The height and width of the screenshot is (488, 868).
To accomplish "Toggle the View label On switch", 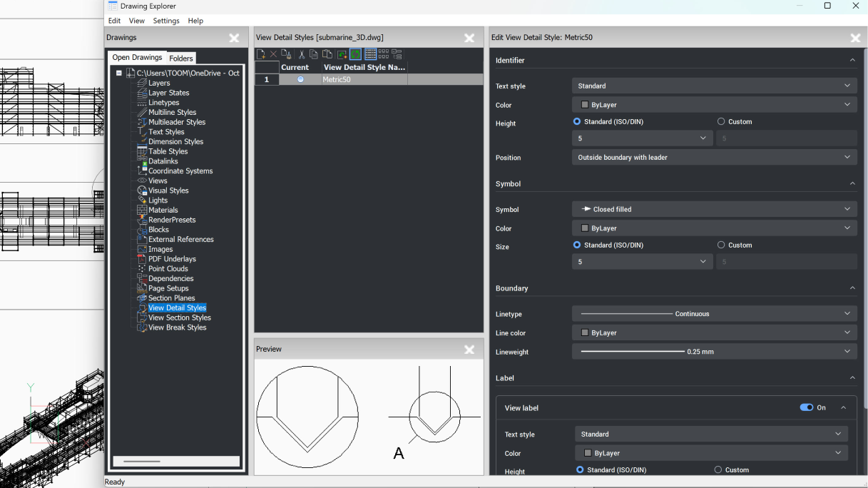I will 807,408.
